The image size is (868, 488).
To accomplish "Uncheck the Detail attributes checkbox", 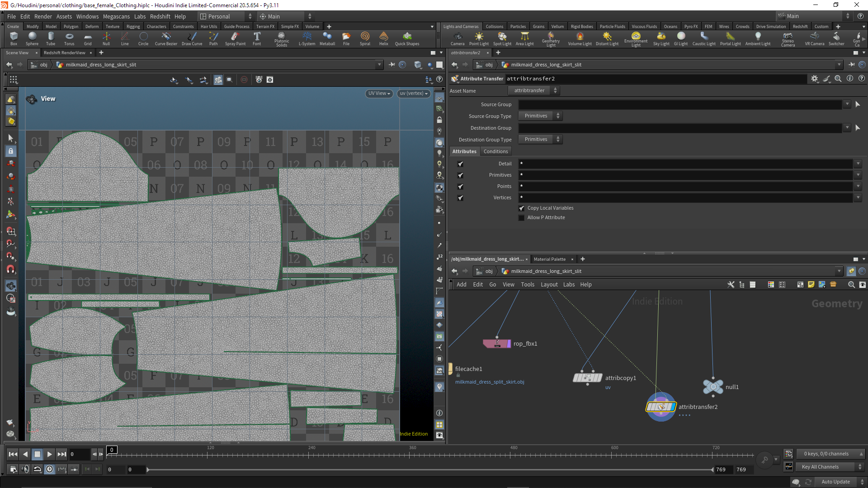I will [x=460, y=164].
